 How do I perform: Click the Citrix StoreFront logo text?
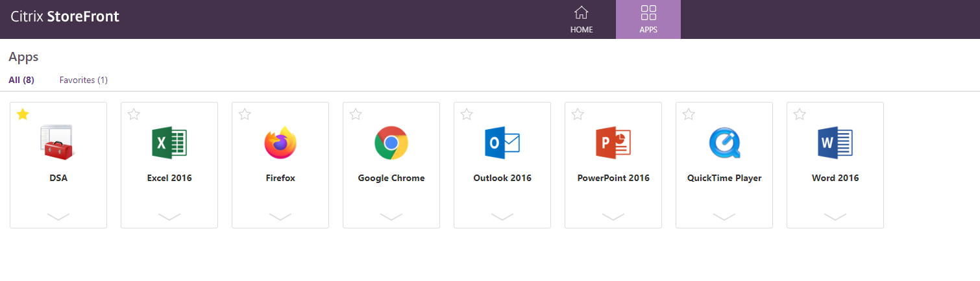pyautogui.click(x=65, y=17)
